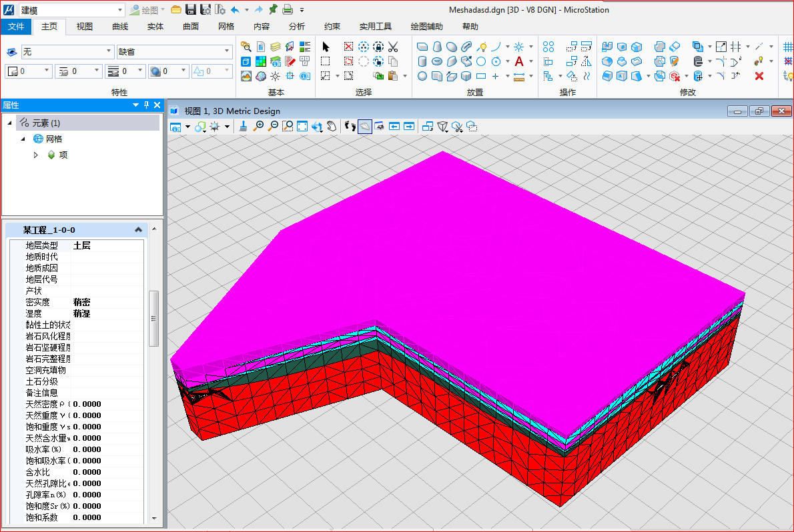Switch to the 分析 ribbon tab
The image size is (794, 532).
click(297, 26)
